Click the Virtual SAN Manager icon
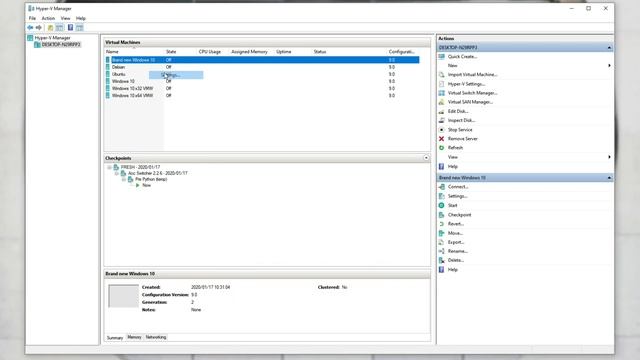This screenshot has width=640, height=360. pos(442,102)
